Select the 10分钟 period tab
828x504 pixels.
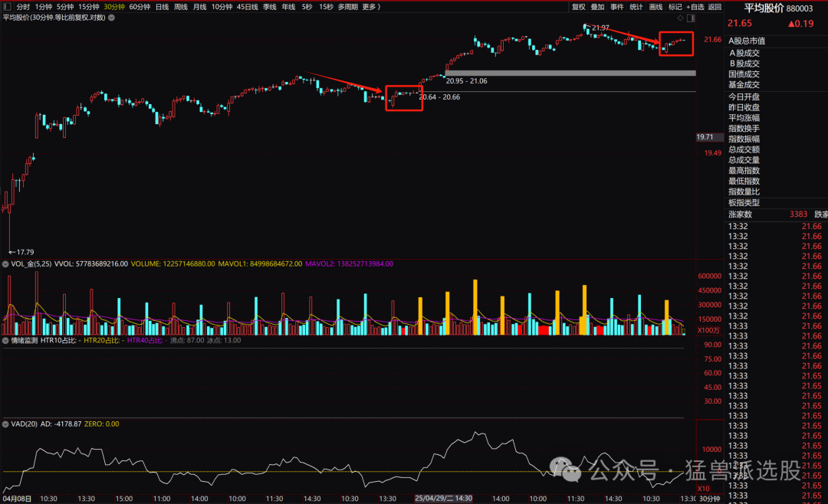coord(222,7)
